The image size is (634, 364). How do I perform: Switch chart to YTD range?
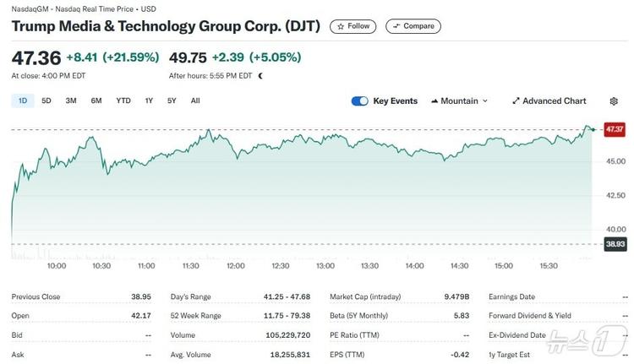pyautogui.click(x=123, y=101)
